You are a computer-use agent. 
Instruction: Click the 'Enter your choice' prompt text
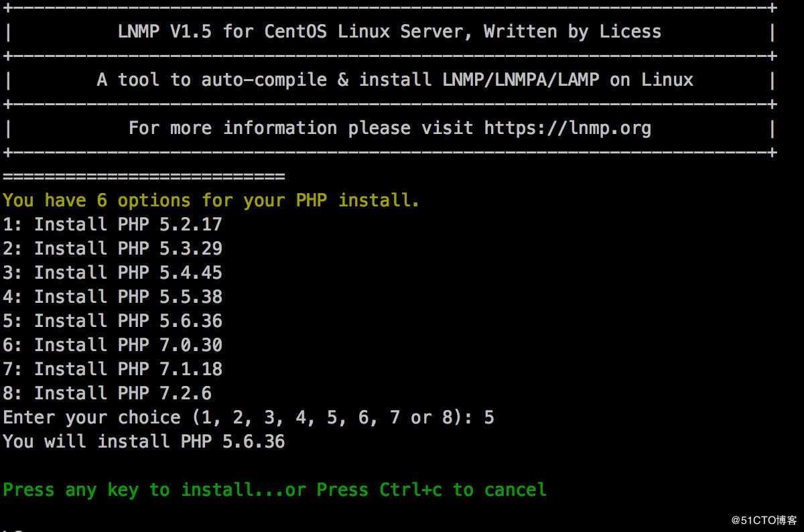pyautogui.click(x=92, y=418)
